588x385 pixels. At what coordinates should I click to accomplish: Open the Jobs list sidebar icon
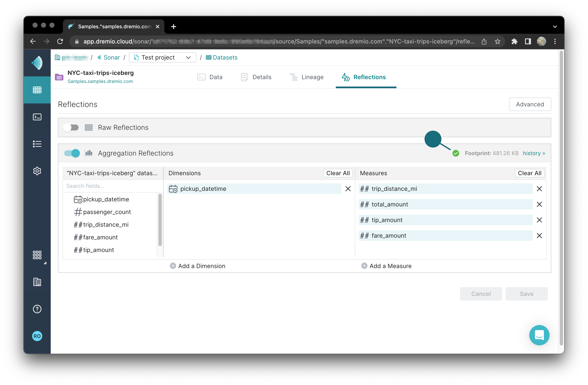pos(37,144)
